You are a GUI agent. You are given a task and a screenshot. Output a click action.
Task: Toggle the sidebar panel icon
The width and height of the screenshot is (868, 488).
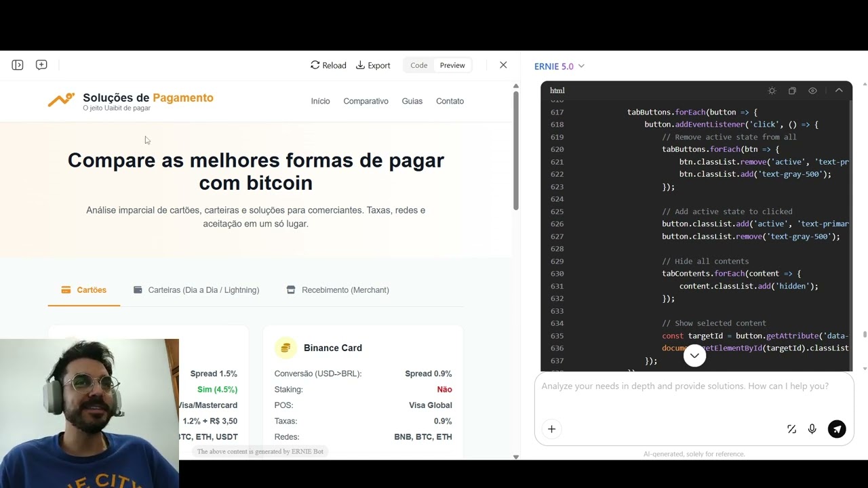(18, 65)
